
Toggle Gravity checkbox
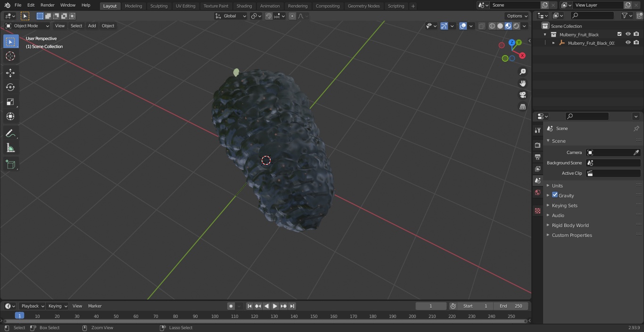pos(555,195)
